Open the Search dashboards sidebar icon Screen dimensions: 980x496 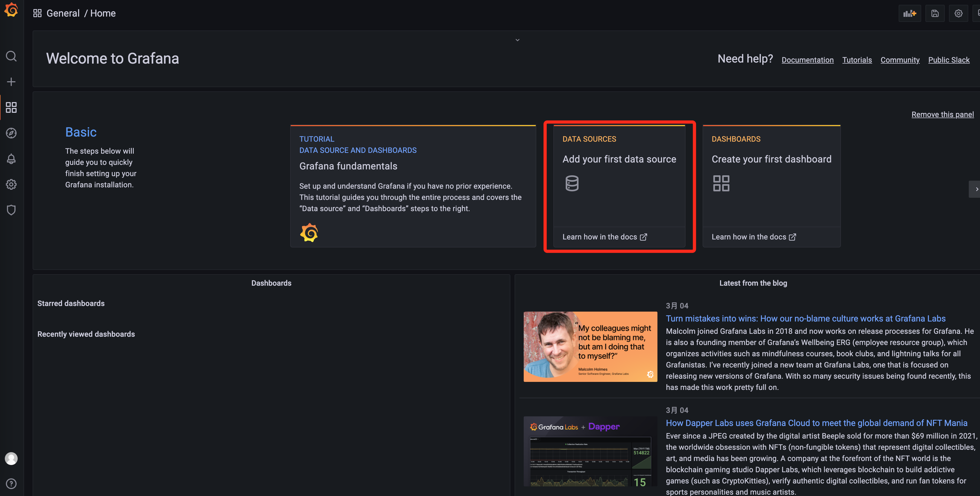pyautogui.click(x=12, y=56)
